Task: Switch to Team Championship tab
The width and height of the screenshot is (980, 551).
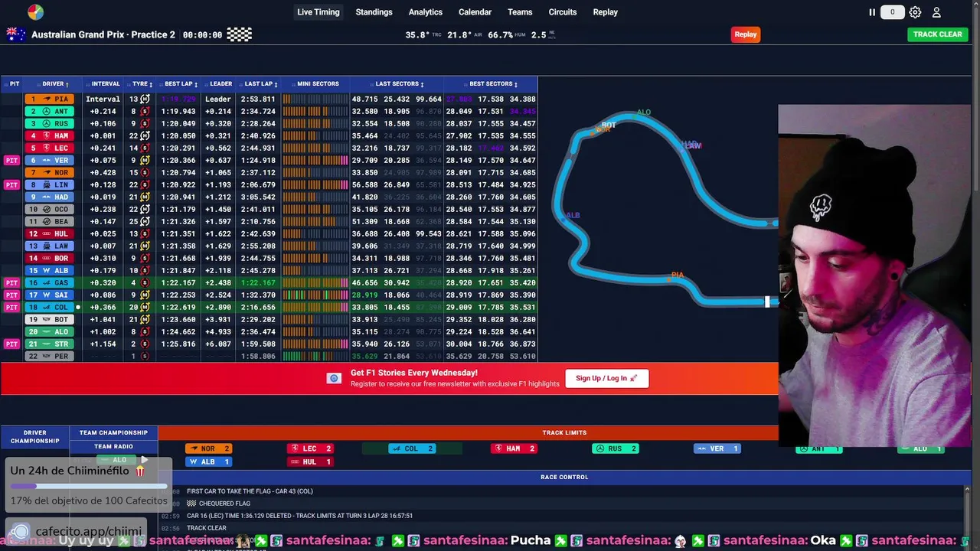Action: 113,433
